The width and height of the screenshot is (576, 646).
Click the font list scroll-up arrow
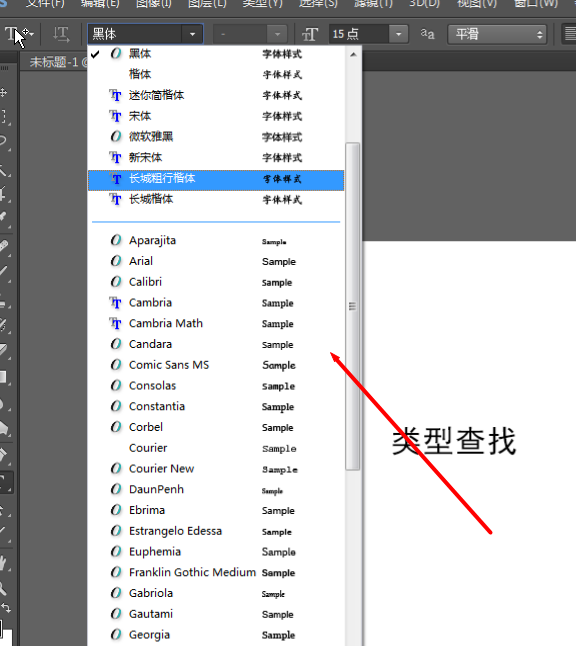(x=353, y=54)
